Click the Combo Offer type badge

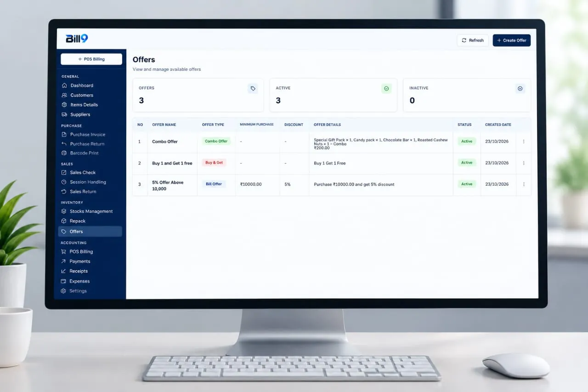tap(216, 141)
